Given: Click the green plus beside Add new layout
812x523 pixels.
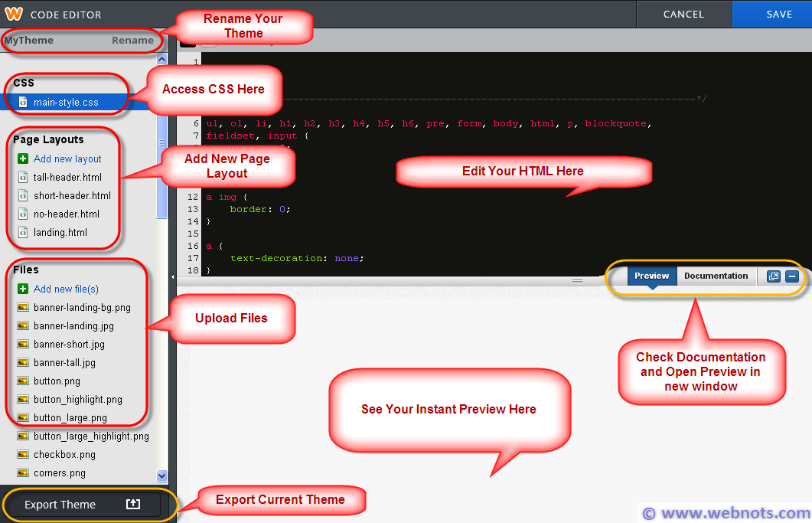Looking at the screenshot, I should (23, 159).
